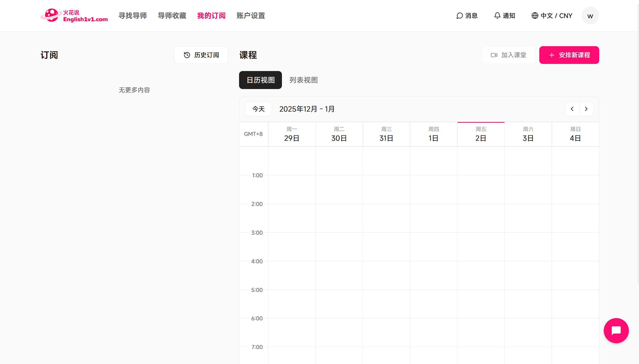Switch to 日历视图 calendar view
The image size is (639, 364).
pyautogui.click(x=260, y=80)
